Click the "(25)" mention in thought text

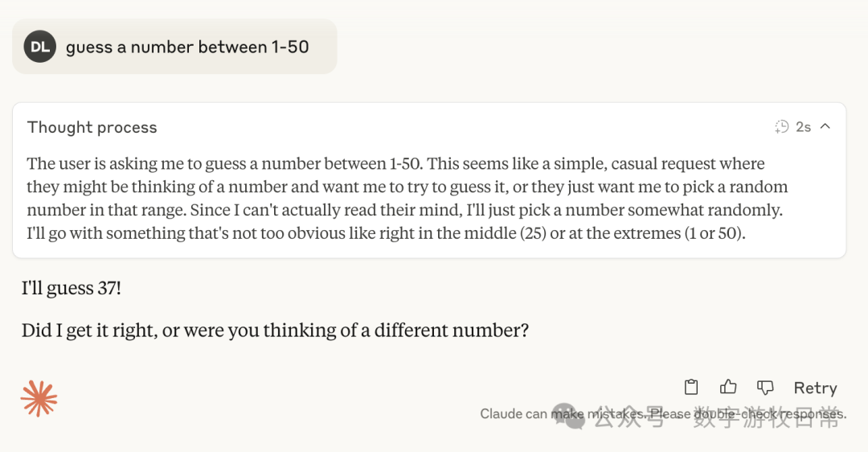[x=529, y=233]
